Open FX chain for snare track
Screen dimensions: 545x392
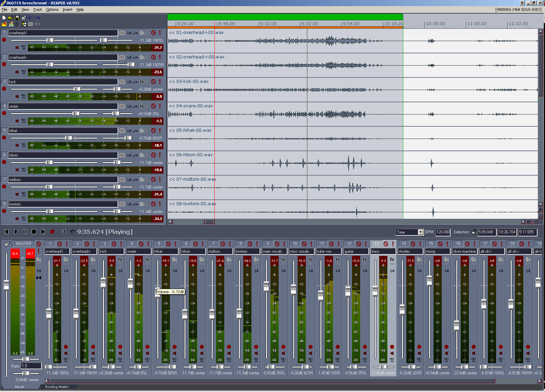coord(142,106)
